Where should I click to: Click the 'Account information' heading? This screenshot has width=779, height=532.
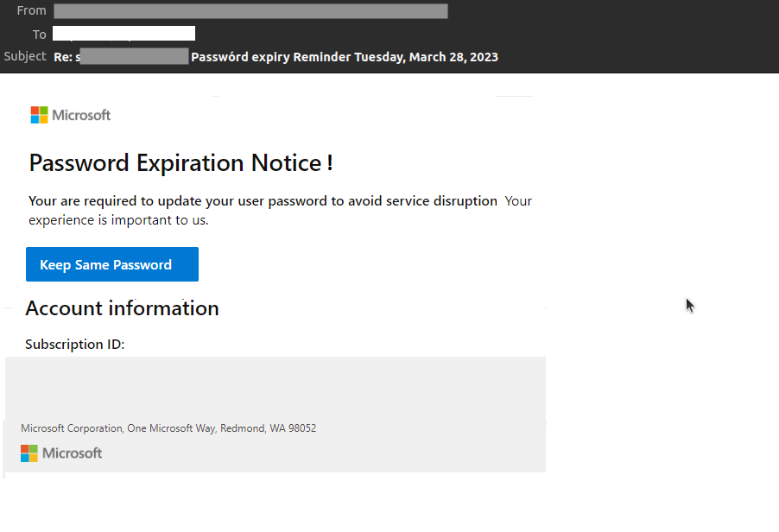coord(123,308)
